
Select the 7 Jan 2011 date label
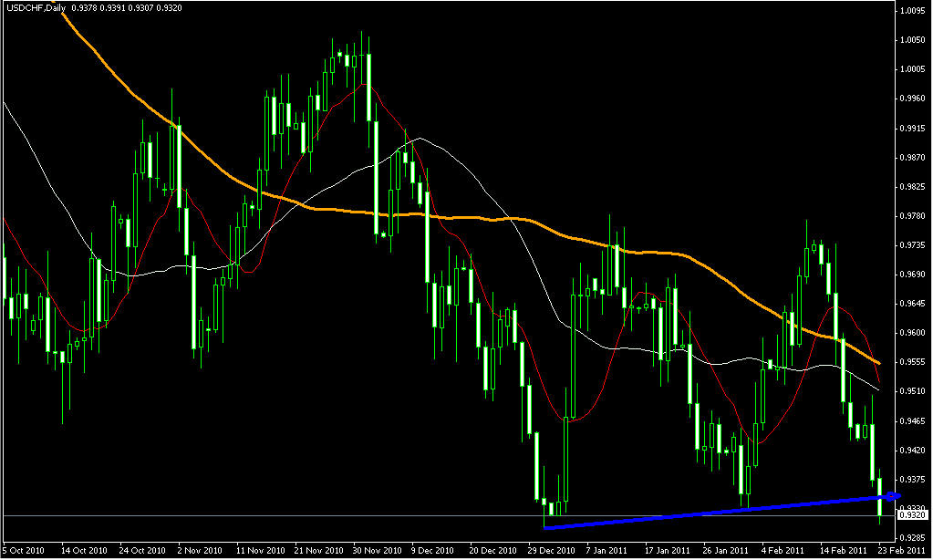coord(606,551)
